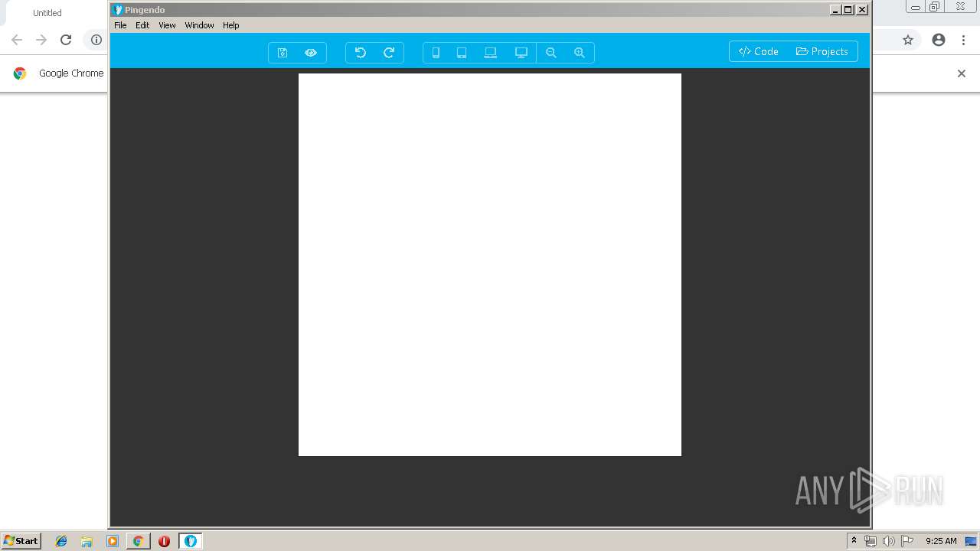Switch to laptop viewport

[491, 53]
